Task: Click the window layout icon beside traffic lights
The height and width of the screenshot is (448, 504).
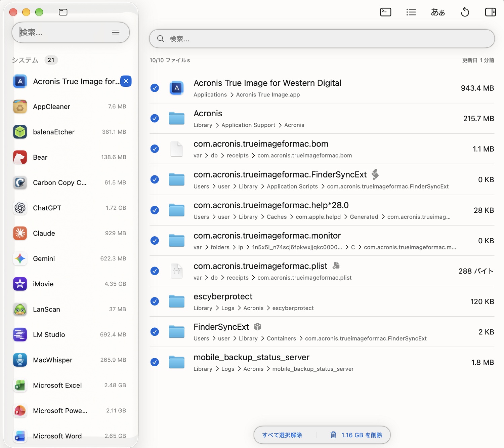Action: coord(63,12)
